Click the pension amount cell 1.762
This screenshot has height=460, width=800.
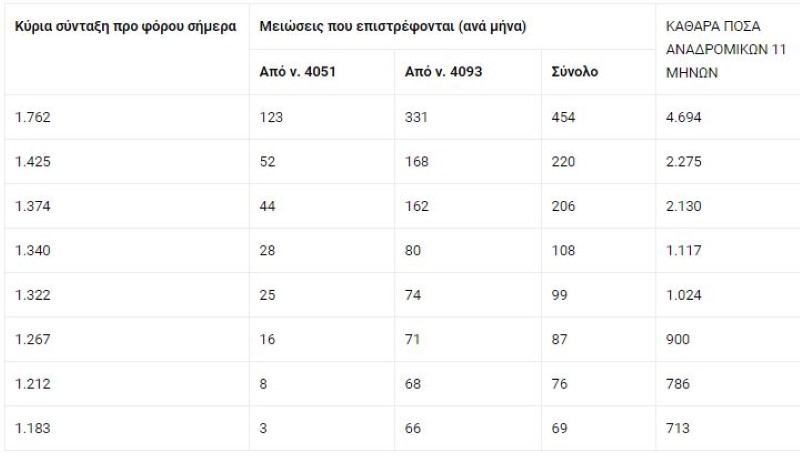pyautogui.click(x=33, y=117)
